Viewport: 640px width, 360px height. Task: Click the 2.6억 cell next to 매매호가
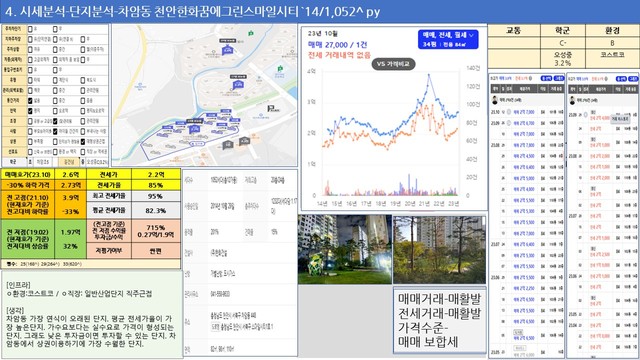click(x=71, y=174)
